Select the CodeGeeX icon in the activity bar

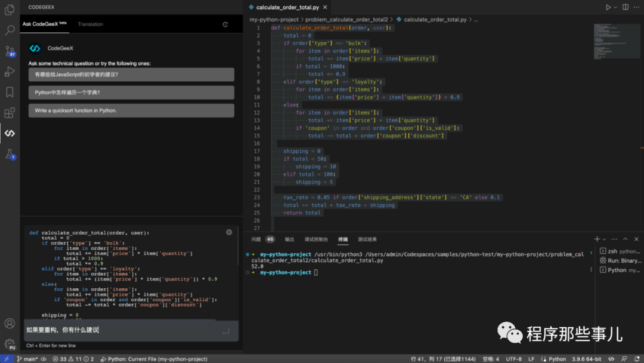tap(9, 134)
